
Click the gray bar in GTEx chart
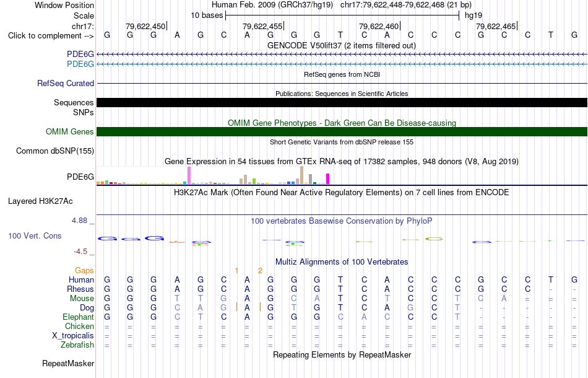[x=311, y=179]
